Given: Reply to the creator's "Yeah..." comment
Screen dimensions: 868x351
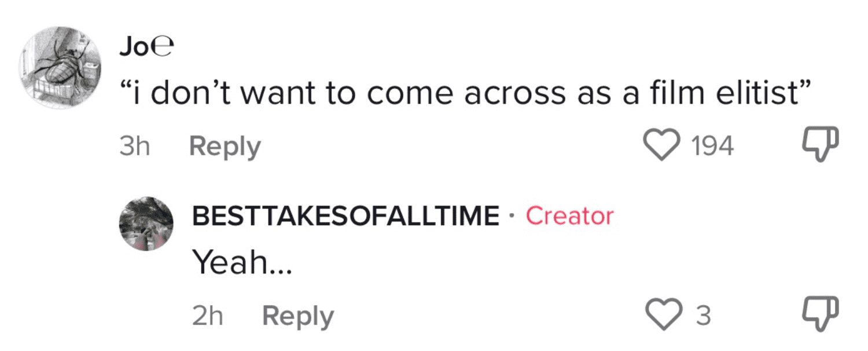Looking at the screenshot, I should [297, 316].
